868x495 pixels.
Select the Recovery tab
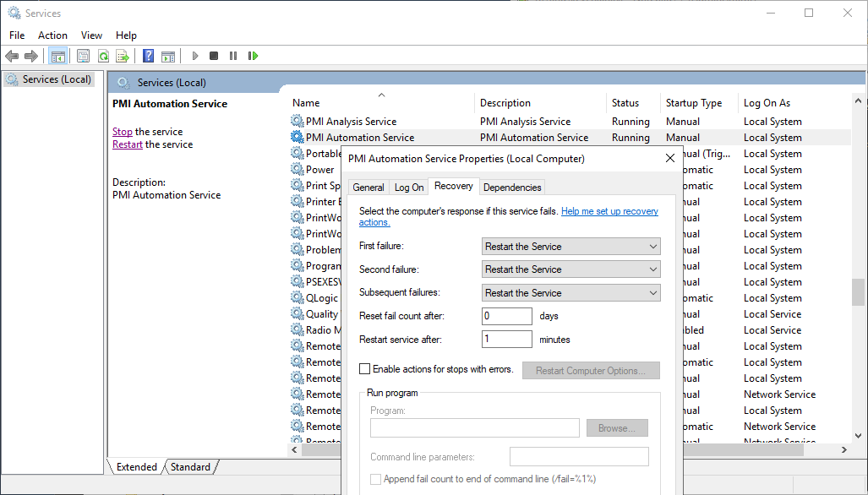453,187
